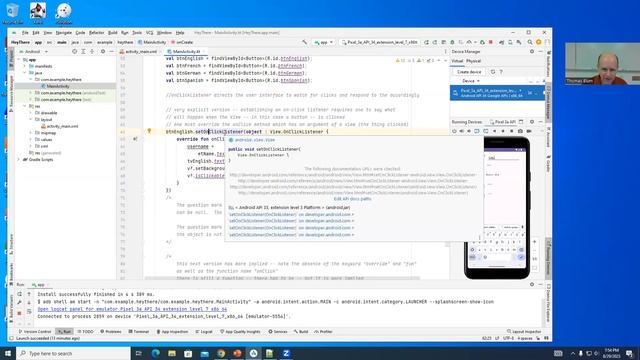Image resolution: width=640 pixels, height=360 pixels.
Task: Select activity_main.xml in the project tree
Action: pyautogui.click(x=61, y=126)
